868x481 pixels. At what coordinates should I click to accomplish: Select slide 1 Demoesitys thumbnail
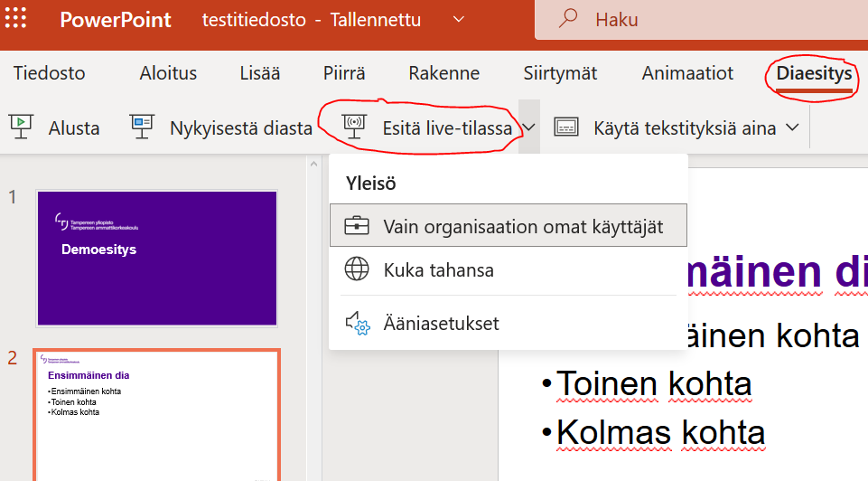(157, 259)
